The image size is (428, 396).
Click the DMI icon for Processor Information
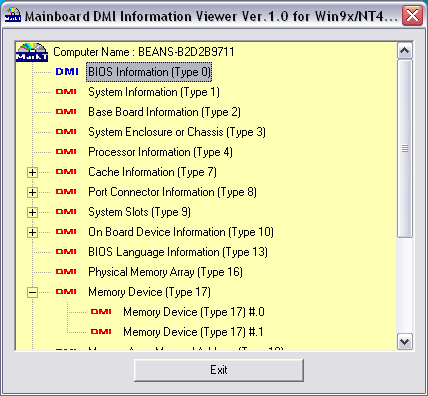(66, 152)
